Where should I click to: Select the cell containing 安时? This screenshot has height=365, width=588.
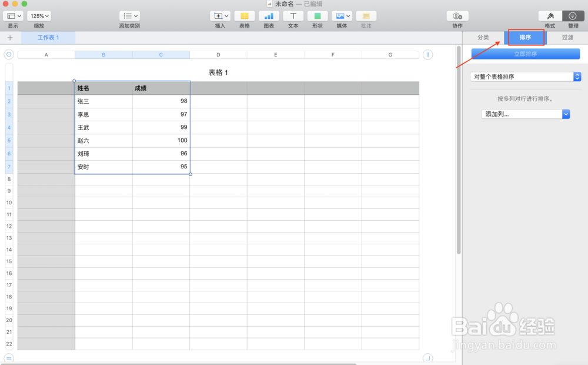pyautogui.click(x=103, y=167)
